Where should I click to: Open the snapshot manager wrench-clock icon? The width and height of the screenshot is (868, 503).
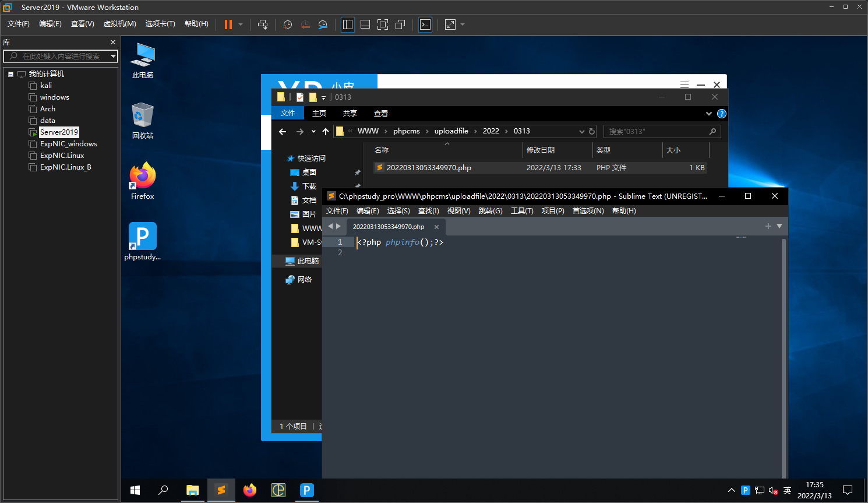click(323, 24)
